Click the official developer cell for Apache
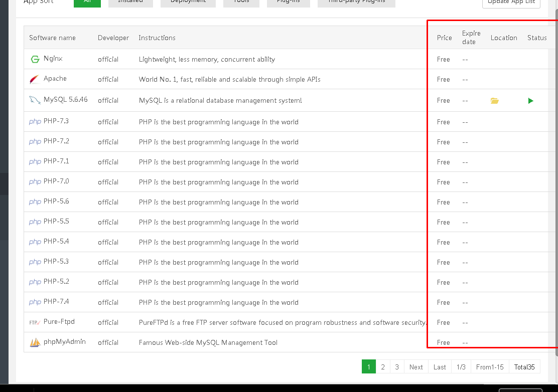Screen dimensions: 558x392 pos(108,79)
